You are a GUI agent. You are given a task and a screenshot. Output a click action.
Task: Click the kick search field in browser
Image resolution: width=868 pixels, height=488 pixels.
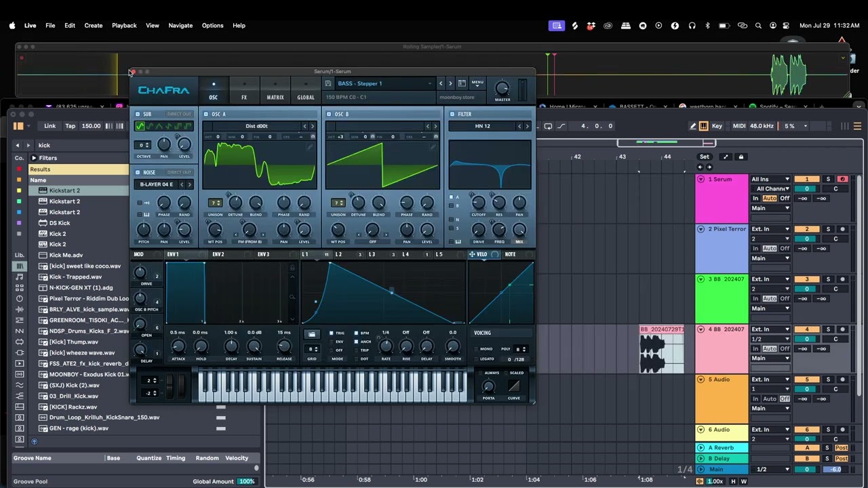pos(81,145)
